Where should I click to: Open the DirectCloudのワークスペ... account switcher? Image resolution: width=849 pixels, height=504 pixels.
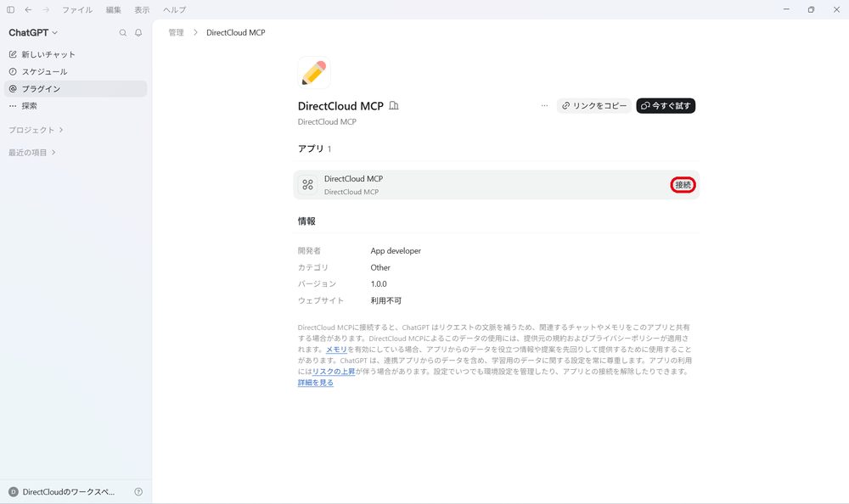pos(62,492)
